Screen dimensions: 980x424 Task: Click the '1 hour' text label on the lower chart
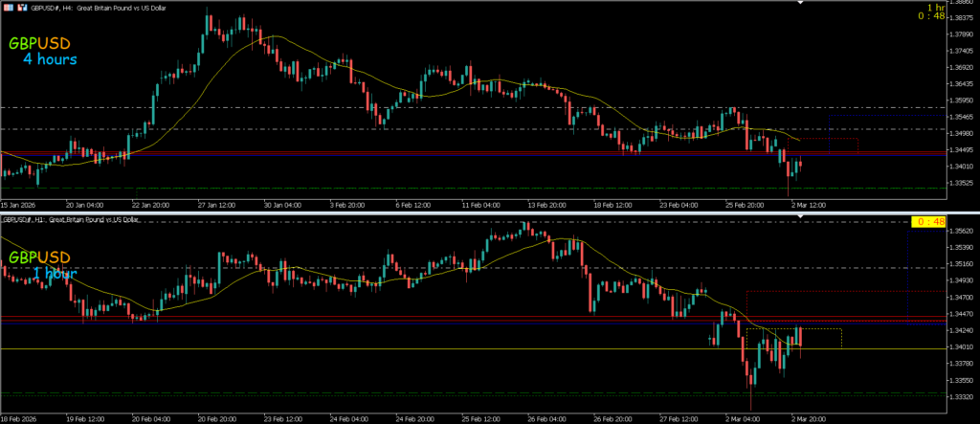click(56, 274)
